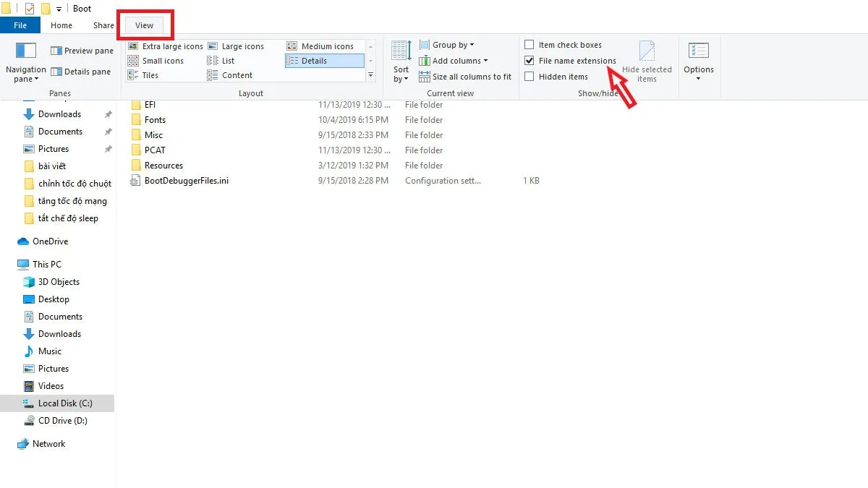
Task: Open the Preview pane
Action: coord(81,50)
